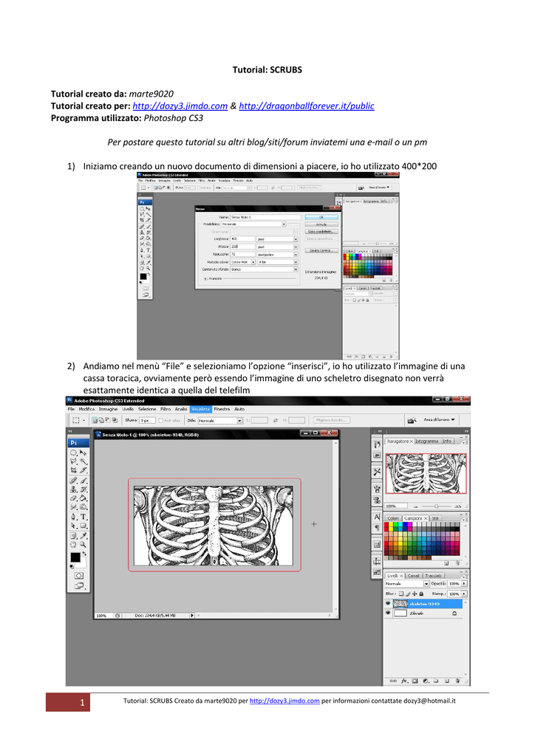Click OK button in Nuovo dialog
The image size is (535, 756).
pos(321,217)
